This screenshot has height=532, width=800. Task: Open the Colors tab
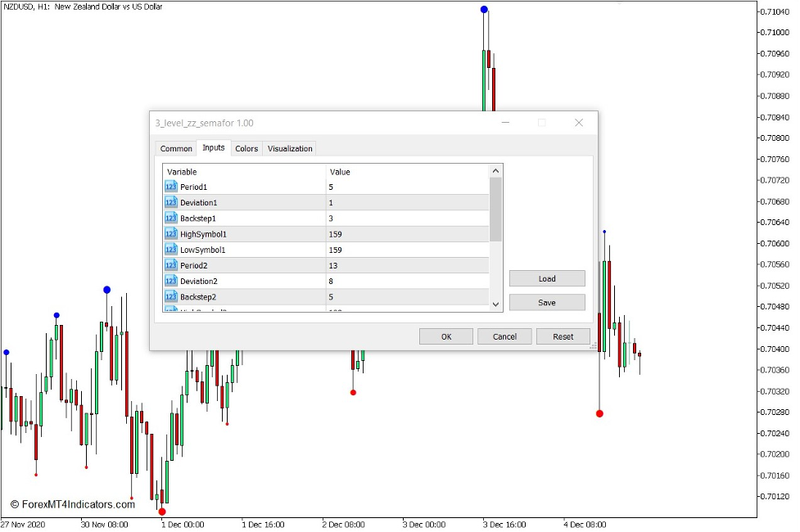coord(247,148)
